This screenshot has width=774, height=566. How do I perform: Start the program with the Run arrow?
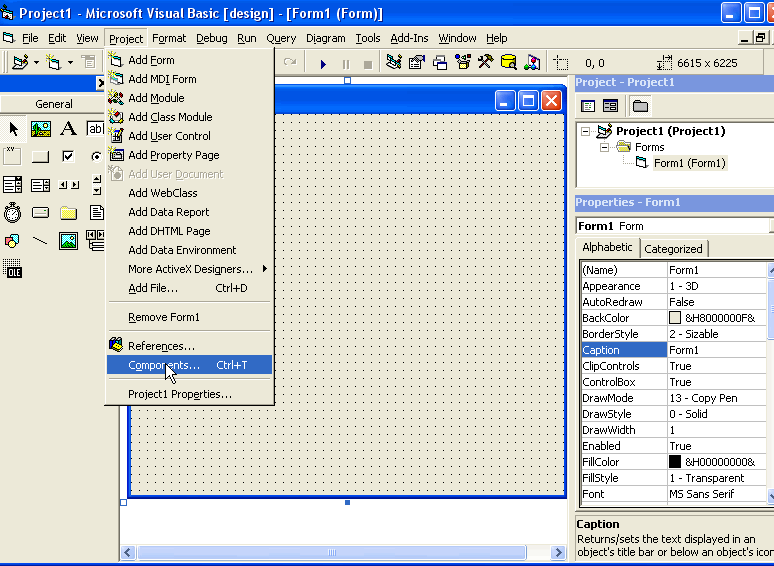pos(323,64)
